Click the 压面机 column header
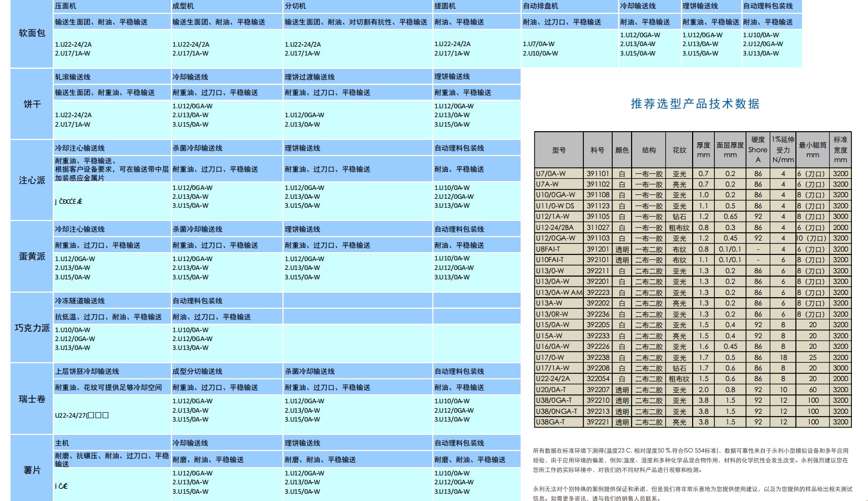The height and width of the screenshot is (501, 868). pyautogui.click(x=65, y=6)
